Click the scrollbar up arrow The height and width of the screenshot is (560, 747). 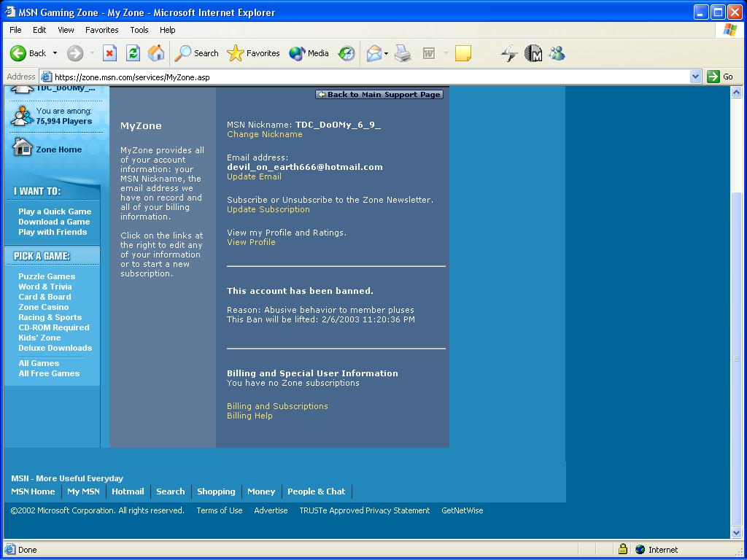[736, 93]
